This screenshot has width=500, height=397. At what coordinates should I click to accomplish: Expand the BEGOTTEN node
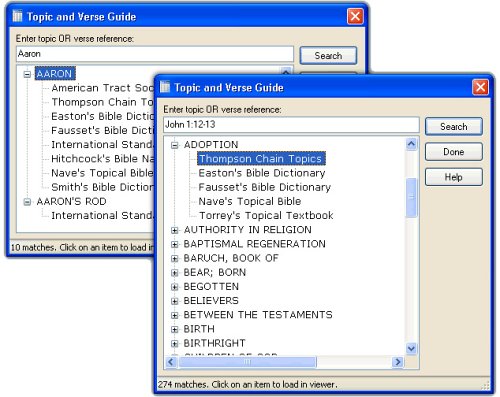174,287
